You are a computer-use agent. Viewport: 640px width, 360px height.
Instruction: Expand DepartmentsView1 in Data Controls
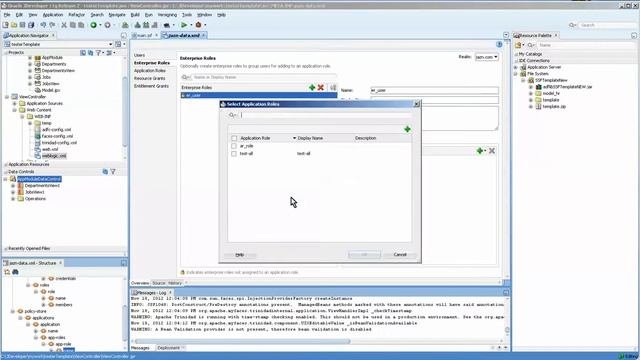tap(13, 186)
